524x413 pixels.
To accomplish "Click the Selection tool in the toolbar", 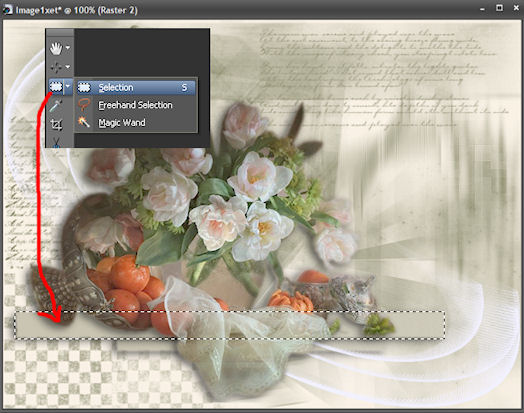I will tap(56, 87).
